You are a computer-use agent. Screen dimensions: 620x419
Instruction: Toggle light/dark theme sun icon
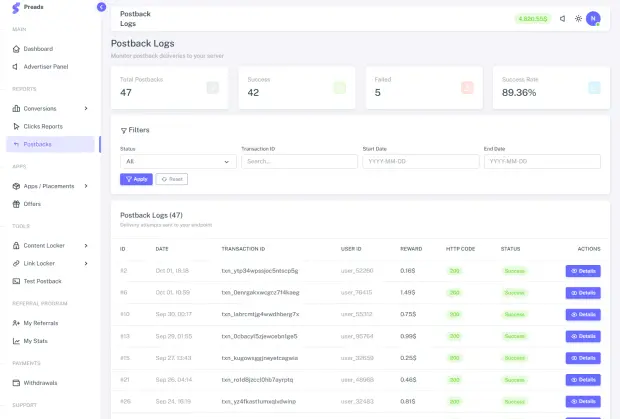coord(578,19)
